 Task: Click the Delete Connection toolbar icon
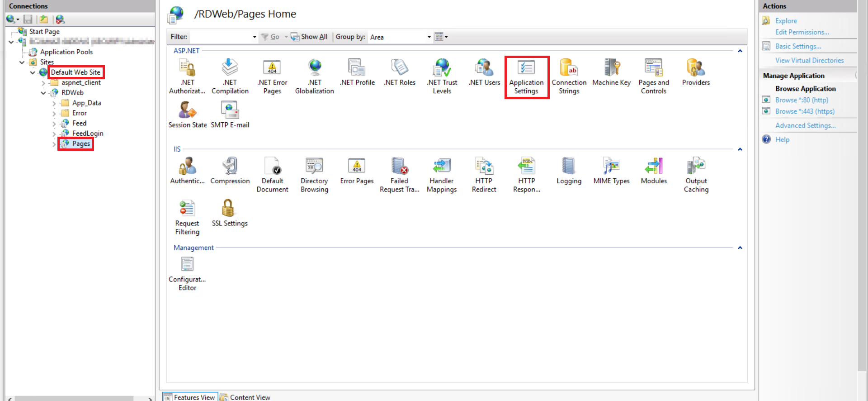pos(60,19)
